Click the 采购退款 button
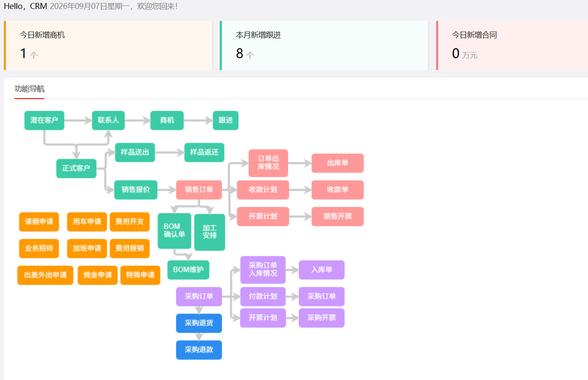This screenshot has width=588, height=380. [199, 350]
